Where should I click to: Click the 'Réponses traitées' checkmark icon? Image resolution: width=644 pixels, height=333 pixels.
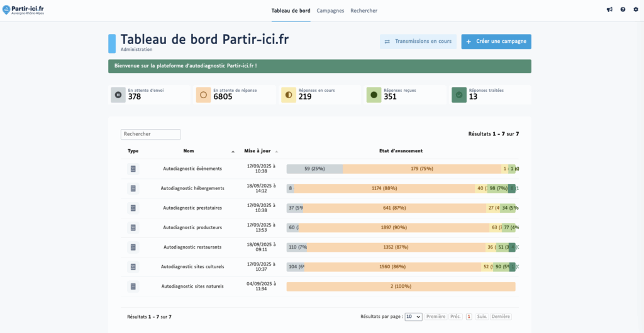(x=459, y=95)
